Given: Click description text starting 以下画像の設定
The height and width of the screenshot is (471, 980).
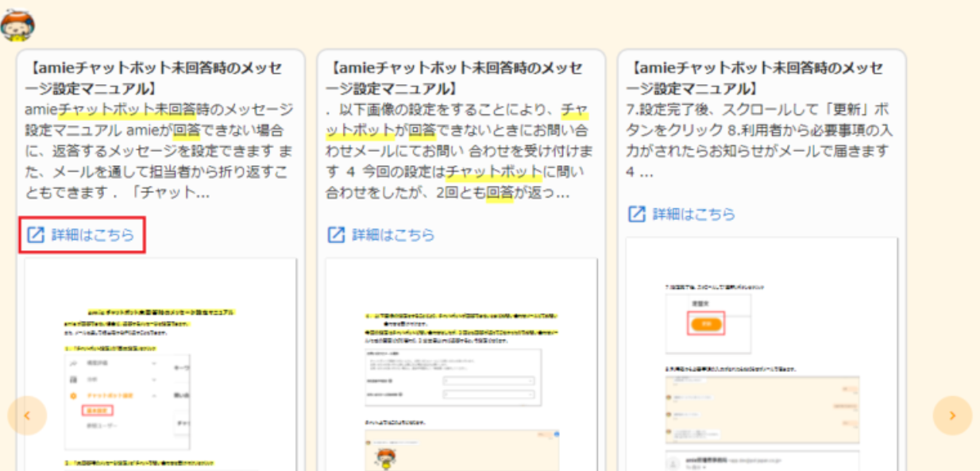Looking at the screenshot, I should coord(459,150).
